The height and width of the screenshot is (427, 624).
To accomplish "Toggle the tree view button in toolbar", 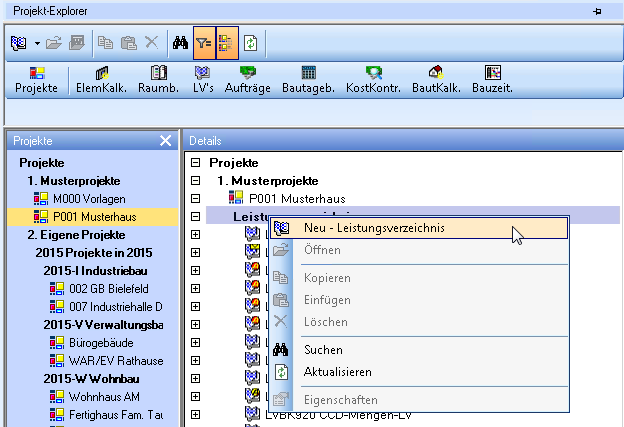I will coord(228,44).
